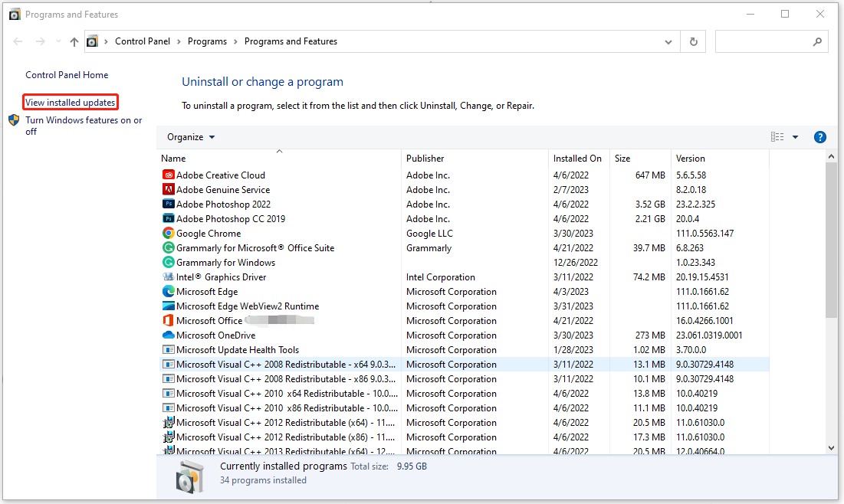This screenshot has width=844, height=504.
Task: Expand the view options dropdown arrow
Action: coord(795,137)
